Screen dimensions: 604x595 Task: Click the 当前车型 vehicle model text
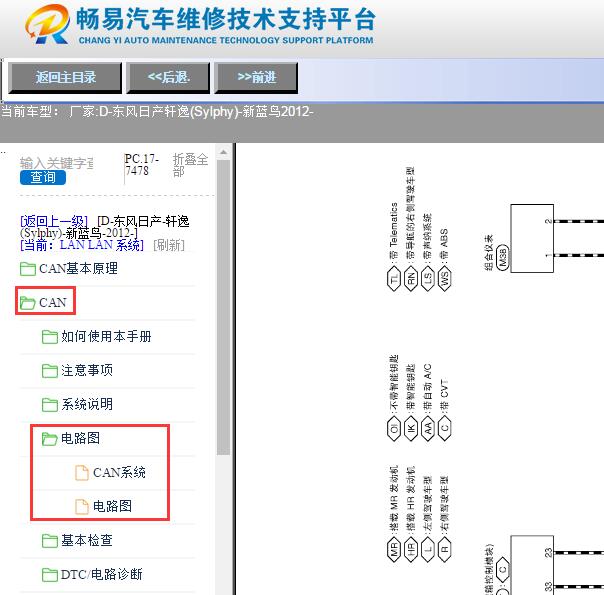pyautogui.click(x=157, y=112)
